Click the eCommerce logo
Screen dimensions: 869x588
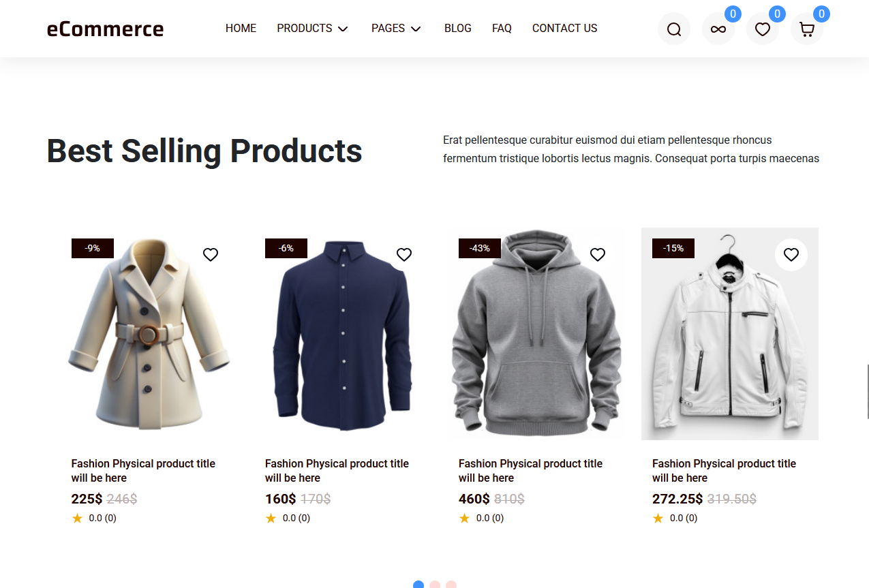[105, 29]
